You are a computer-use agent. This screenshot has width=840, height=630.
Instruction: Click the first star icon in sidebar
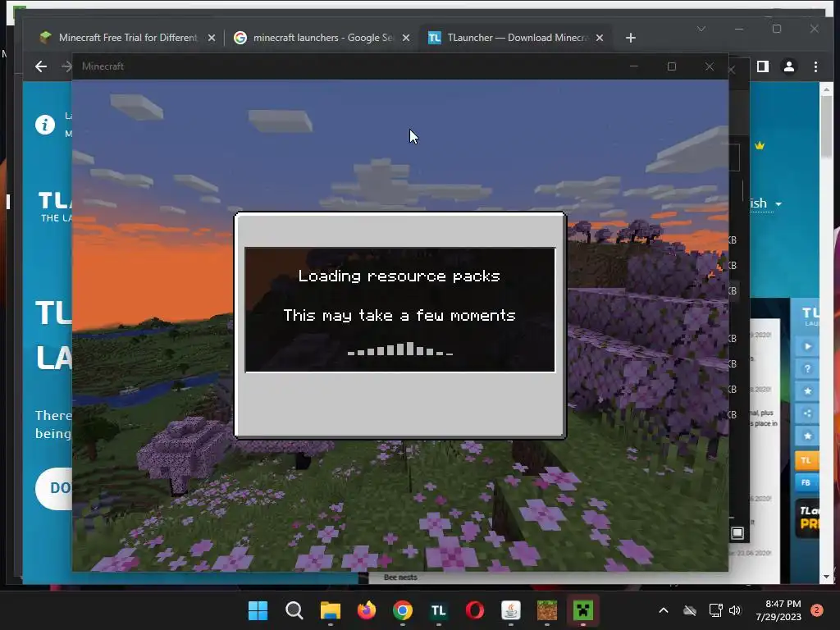807,391
